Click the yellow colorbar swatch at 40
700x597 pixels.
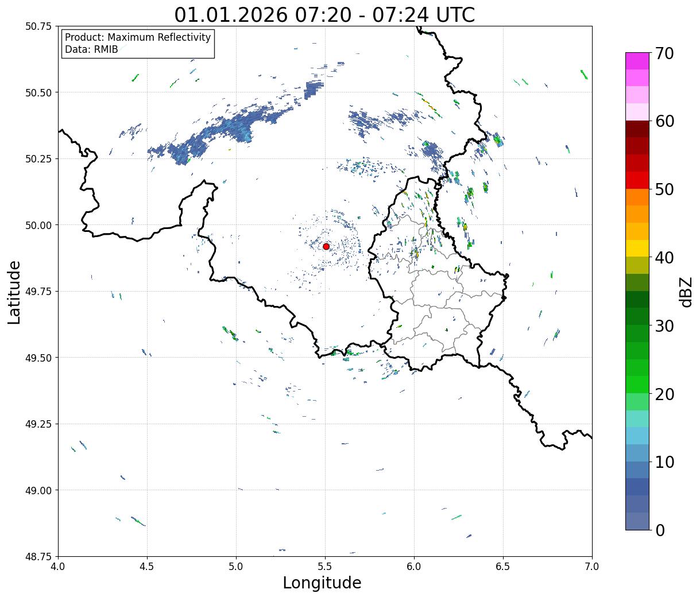[637, 248]
